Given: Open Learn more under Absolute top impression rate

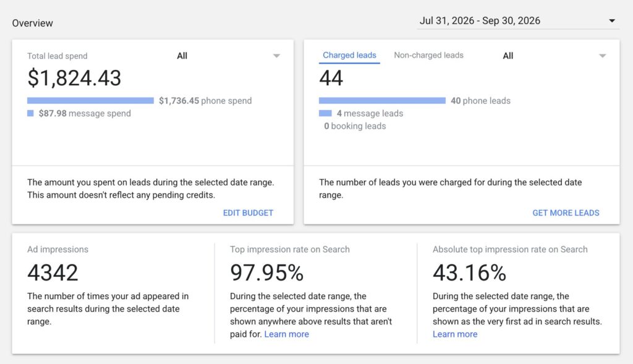Looking at the screenshot, I should coord(455,334).
